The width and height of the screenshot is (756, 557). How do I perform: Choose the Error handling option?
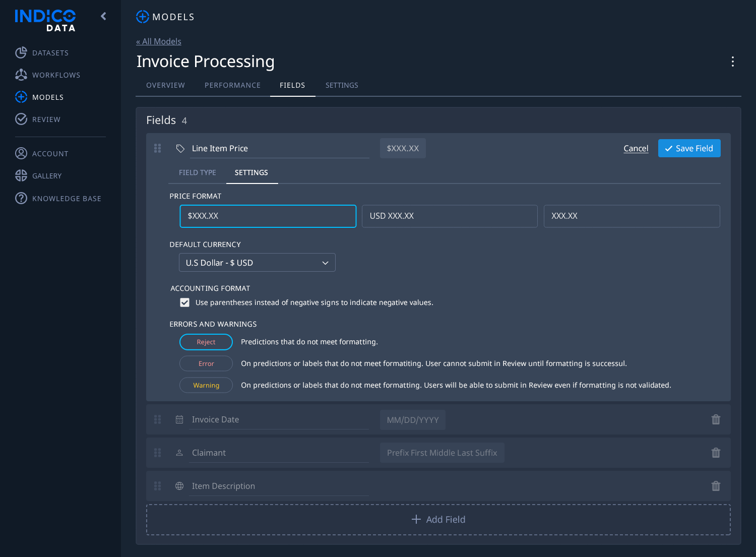[x=206, y=363]
